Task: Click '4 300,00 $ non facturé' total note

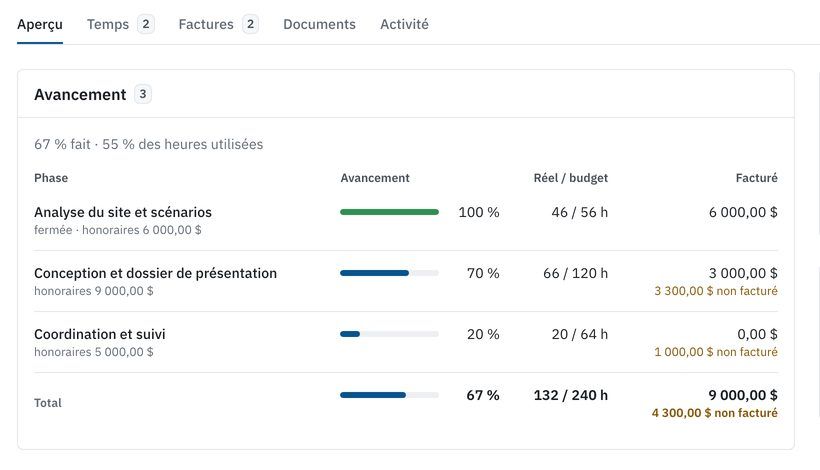Action: (714, 413)
